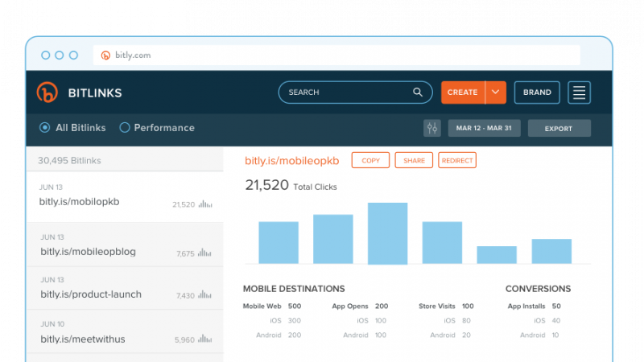The height and width of the screenshot is (362, 644).
Task: Click the Bitly logo in the header
Action: pyautogui.click(x=47, y=93)
